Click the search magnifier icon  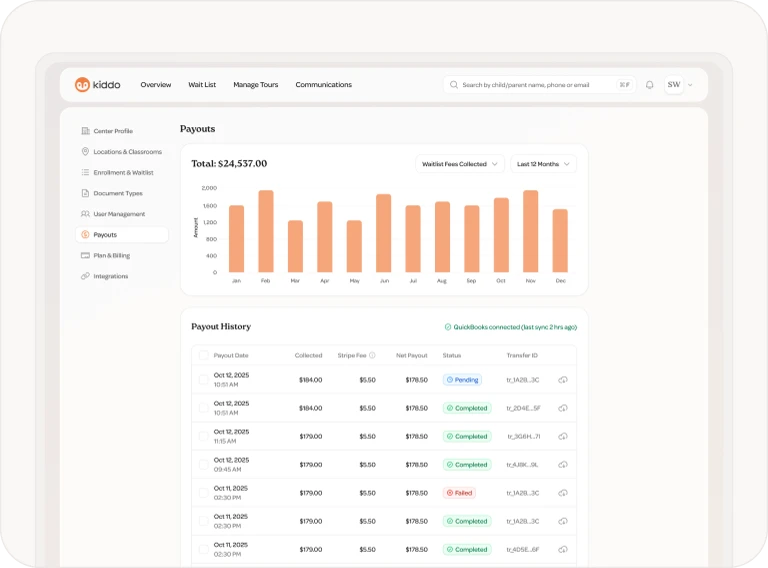pyautogui.click(x=454, y=85)
